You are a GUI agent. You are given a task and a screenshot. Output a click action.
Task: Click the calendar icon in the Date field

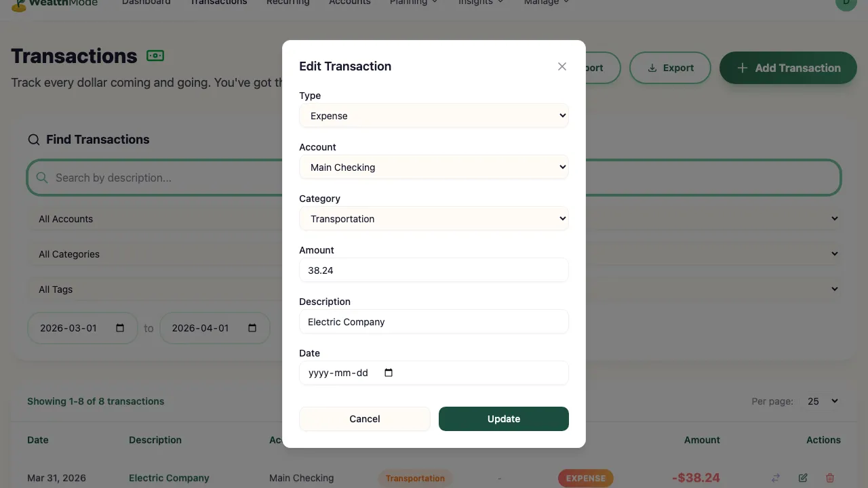coord(388,372)
